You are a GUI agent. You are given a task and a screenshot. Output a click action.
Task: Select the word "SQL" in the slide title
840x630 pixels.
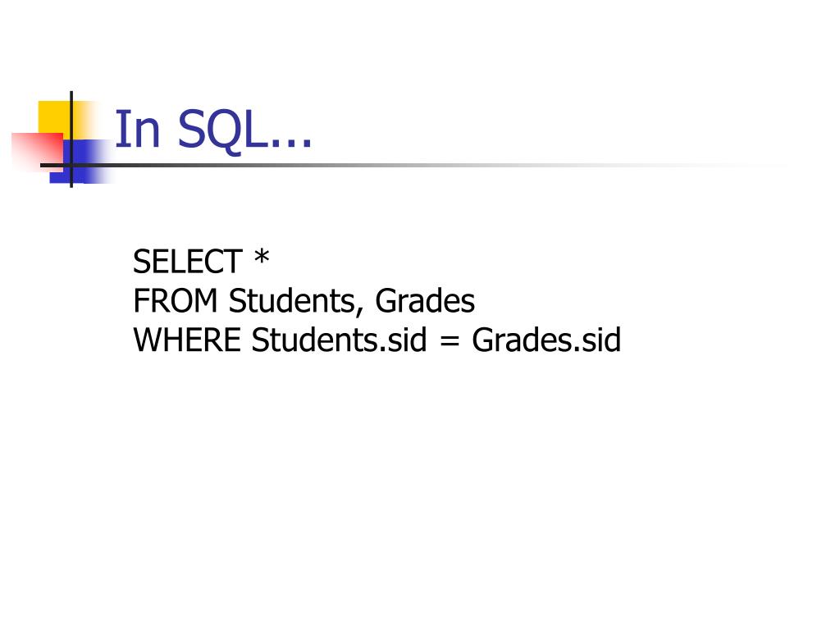pyautogui.click(x=221, y=130)
